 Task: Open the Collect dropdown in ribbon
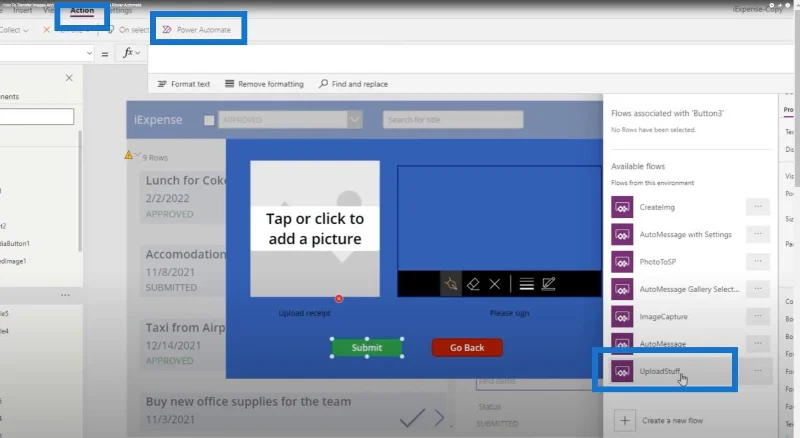click(14, 30)
